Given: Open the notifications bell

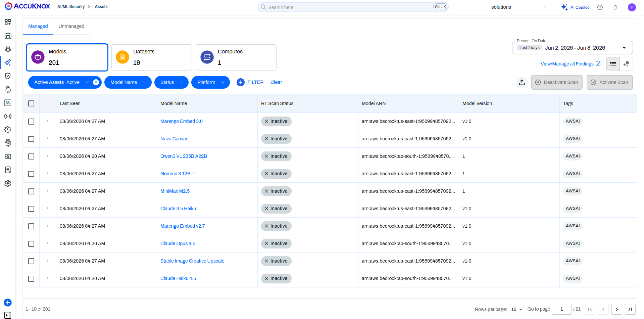Looking at the screenshot, I should (615, 7).
